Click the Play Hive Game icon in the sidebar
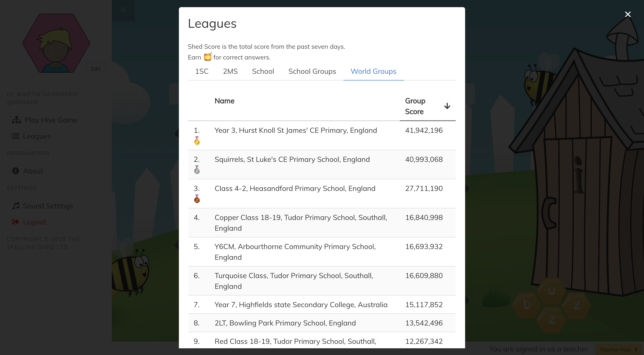The image size is (644, 355). click(17, 120)
